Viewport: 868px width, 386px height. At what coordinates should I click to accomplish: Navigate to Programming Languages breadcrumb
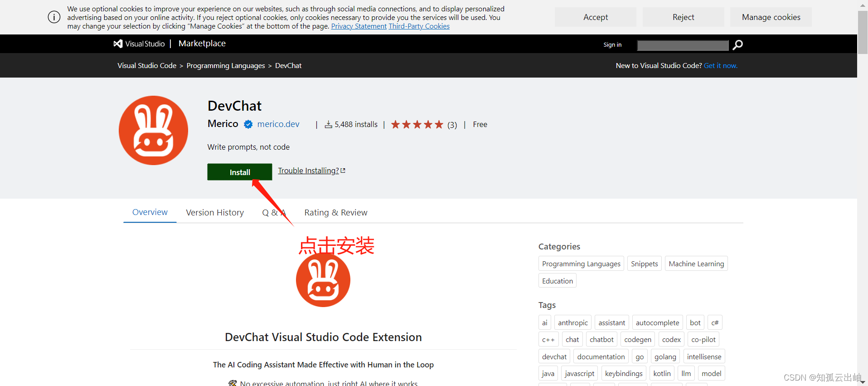click(226, 66)
